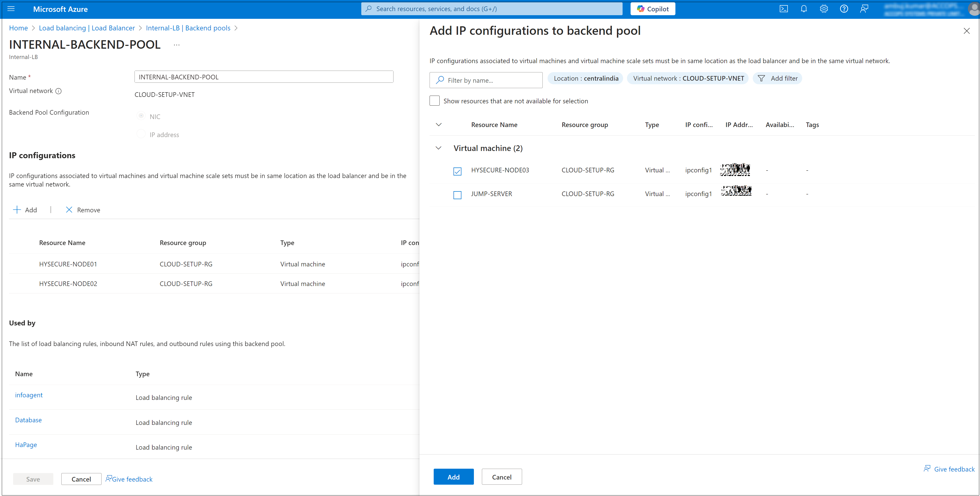The image size is (980, 496).
Task: Enable show resources not available checkbox
Action: click(434, 101)
